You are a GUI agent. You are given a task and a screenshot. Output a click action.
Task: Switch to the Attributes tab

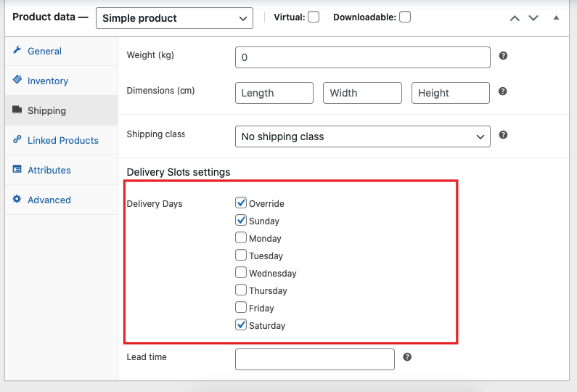click(x=62, y=170)
